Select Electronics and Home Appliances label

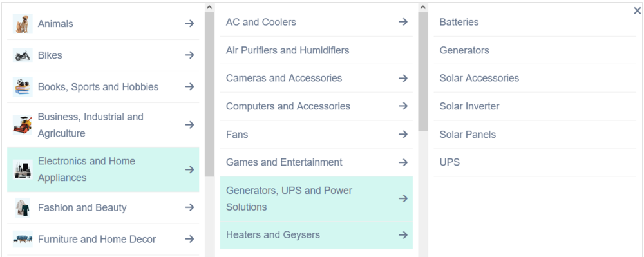coord(86,169)
